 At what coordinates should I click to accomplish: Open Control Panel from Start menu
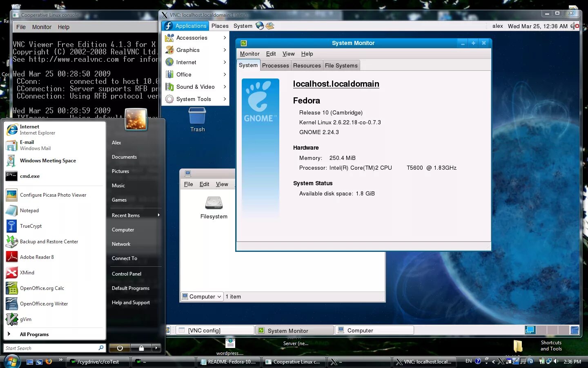coord(135,274)
